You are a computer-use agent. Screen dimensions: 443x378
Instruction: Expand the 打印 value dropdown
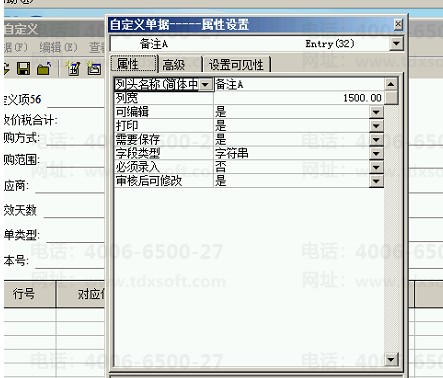[x=376, y=126]
